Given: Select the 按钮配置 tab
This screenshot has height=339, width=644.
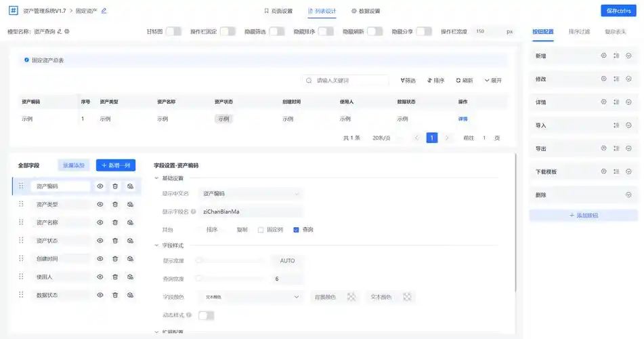Looking at the screenshot, I should click(x=543, y=32).
